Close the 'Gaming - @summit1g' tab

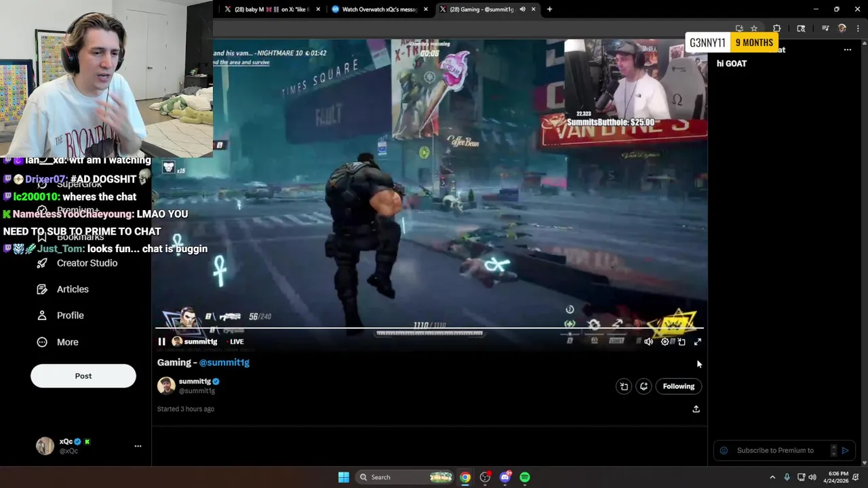(533, 9)
